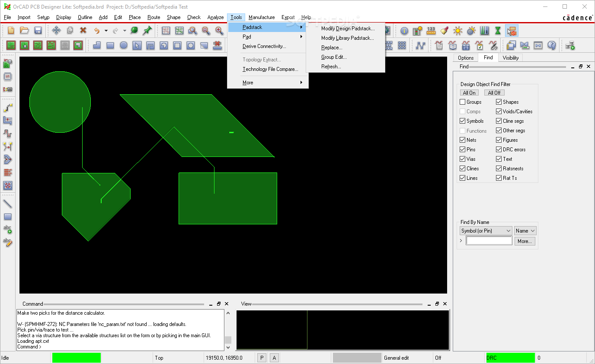Screen dimensions: 595x364
Task: Expand the Undo history dropdown arrow
Action: 106,31
